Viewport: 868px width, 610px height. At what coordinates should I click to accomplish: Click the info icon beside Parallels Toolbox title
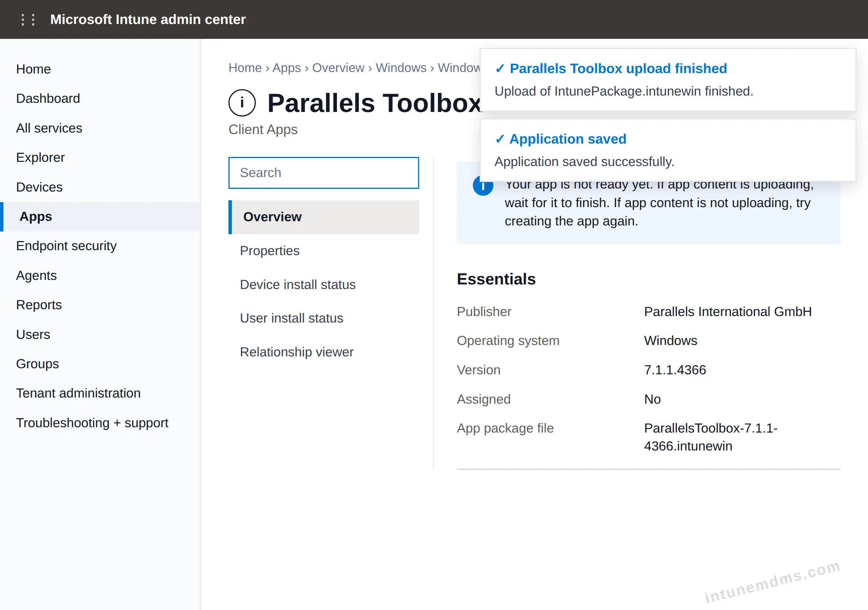242,103
